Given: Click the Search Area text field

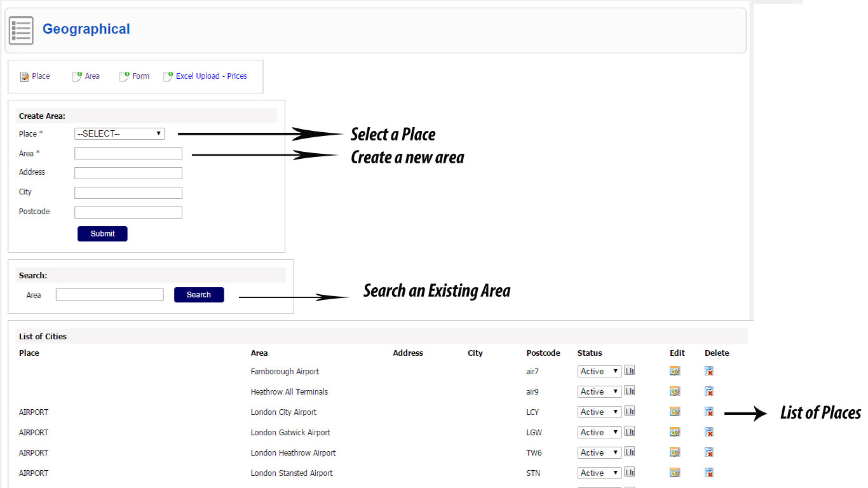Looking at the screenshot, I should click(110, 295).
